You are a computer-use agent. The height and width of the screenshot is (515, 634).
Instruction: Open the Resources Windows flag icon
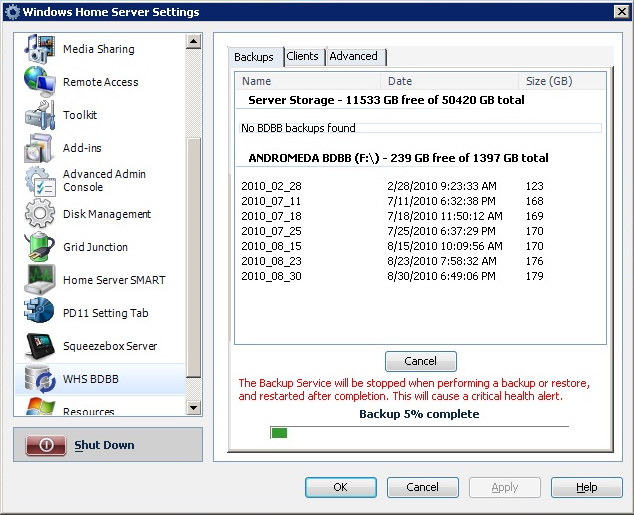point(39,406)
